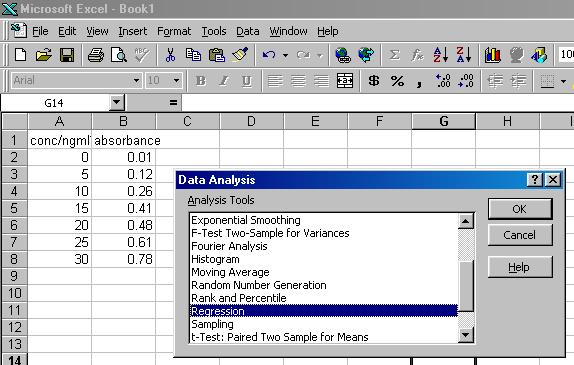Click the Help button in the dialog

tap(520, 267)
